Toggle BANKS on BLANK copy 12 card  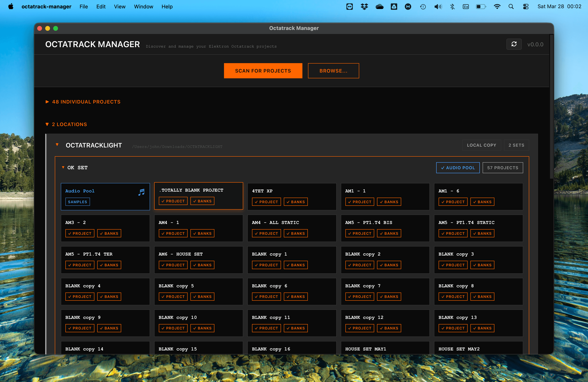389,328
